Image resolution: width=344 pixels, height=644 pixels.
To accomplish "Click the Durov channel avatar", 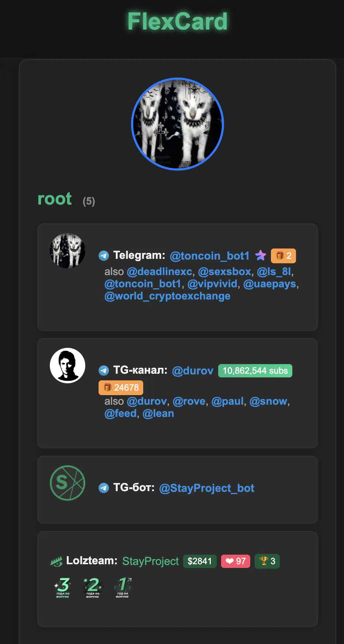I will pyautogui.click(x=68, y=366).
